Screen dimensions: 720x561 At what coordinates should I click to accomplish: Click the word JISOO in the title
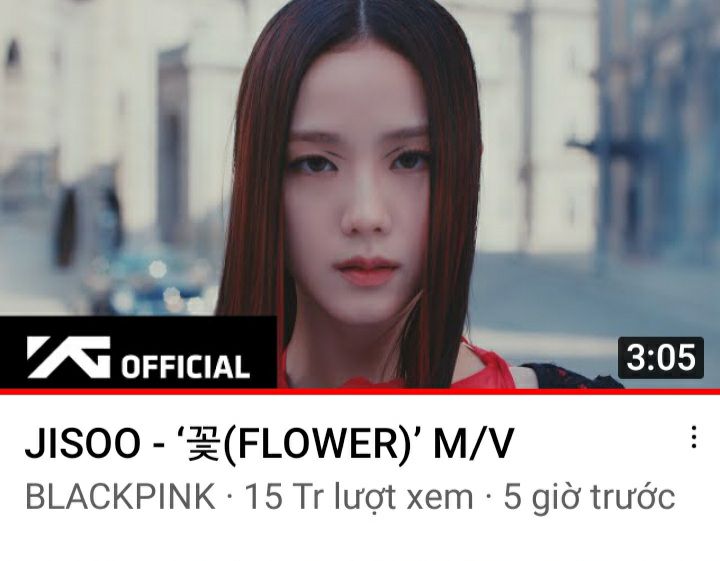pos(83,443)
